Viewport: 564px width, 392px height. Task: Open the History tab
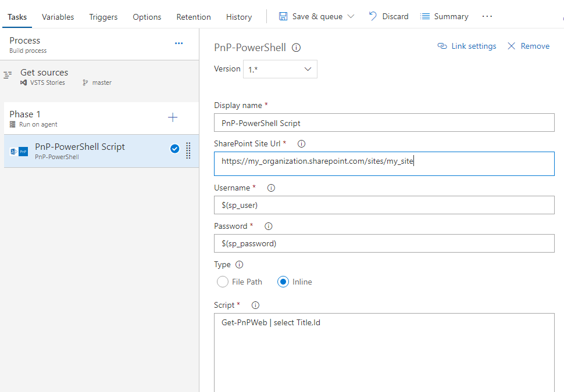(239, 17)
